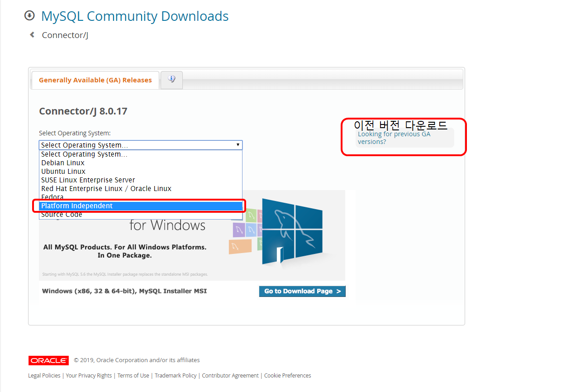
Task: Open the information icon tab
Action: (171, 80)
